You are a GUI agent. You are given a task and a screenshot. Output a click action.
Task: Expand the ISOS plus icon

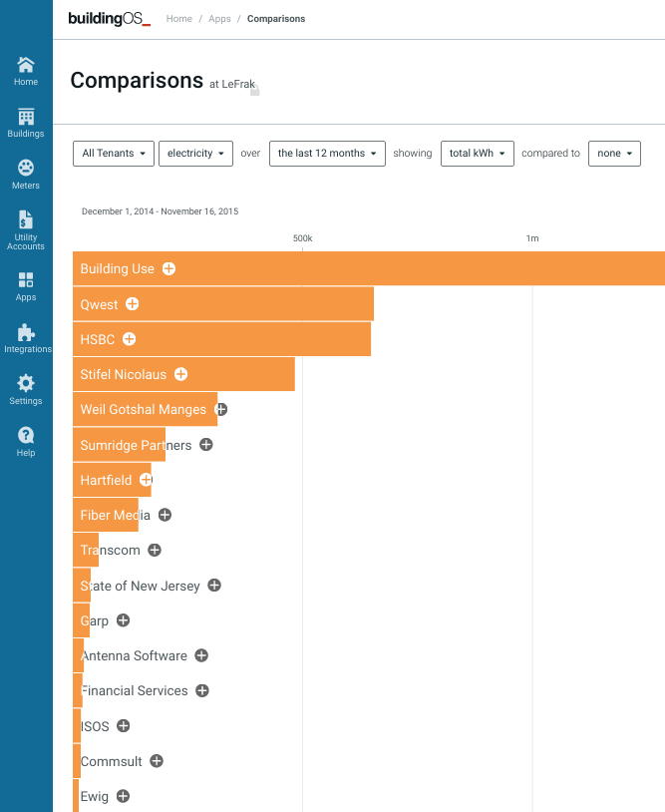point(124,726)
